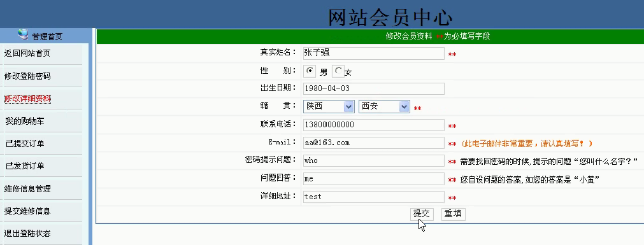Open 返回网站首页 in the sidebar
Image resolution: width=644 pixels, height=245 pixels.
click(27, 53)
